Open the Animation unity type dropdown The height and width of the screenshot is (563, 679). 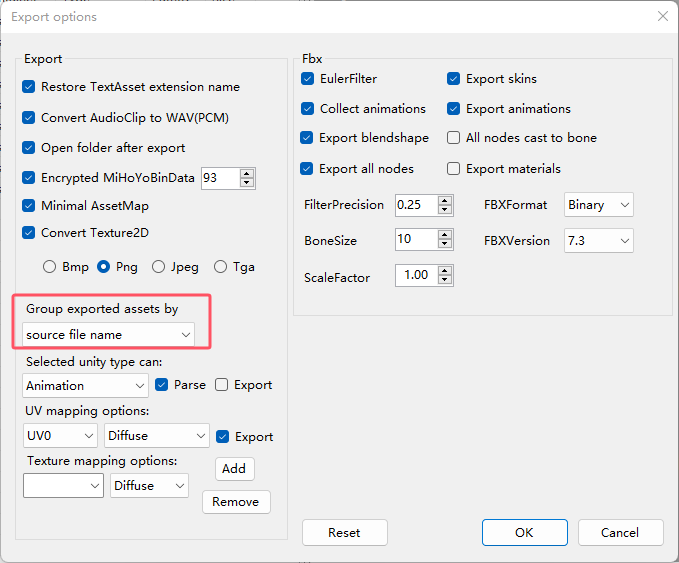point(85,385)
